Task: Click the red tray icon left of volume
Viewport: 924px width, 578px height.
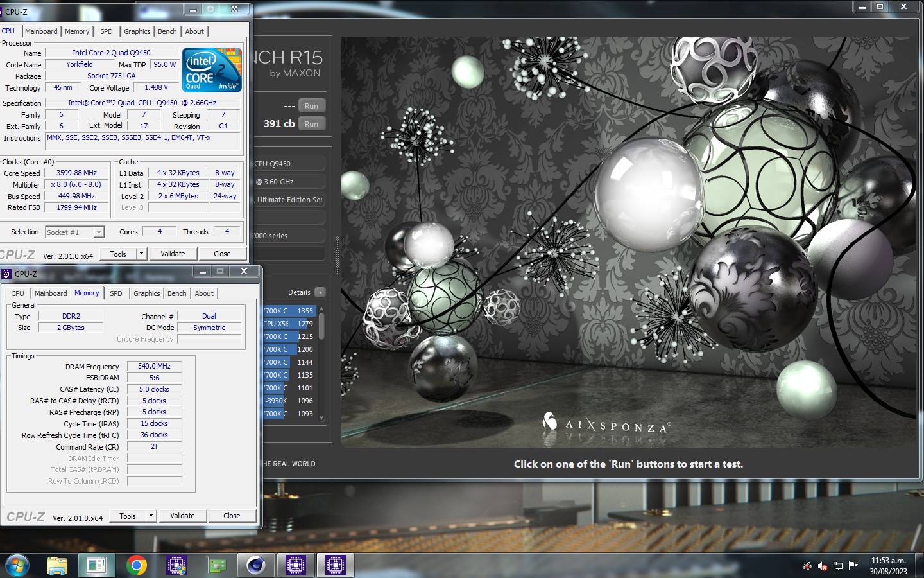Action: point(807,566)
